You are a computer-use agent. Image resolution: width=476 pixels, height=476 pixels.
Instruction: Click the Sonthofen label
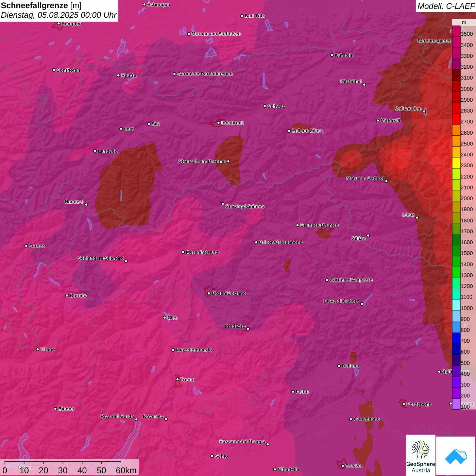pos(68,70)
